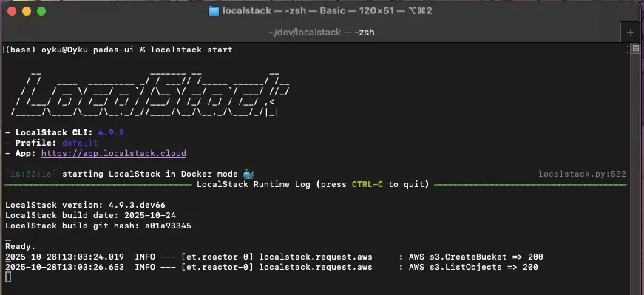644x295 pixels.
Task: Click the green zoom window button
Action: (41, 11)
